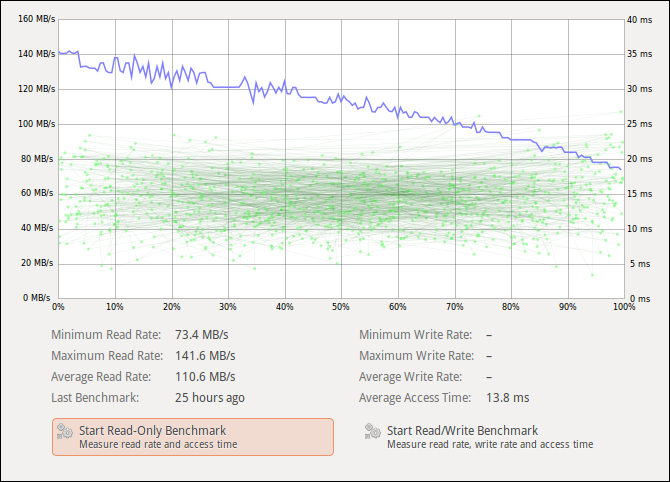Click 'Measure read rate, write rate and access time' text
670x482 pixels.
[490, 444]
